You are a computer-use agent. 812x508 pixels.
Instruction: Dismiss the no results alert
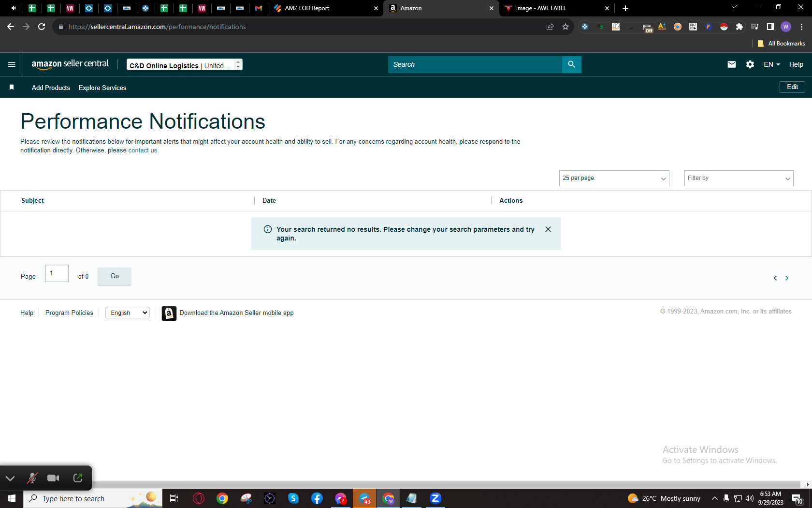pyautogui.click(x=548, y=229)
